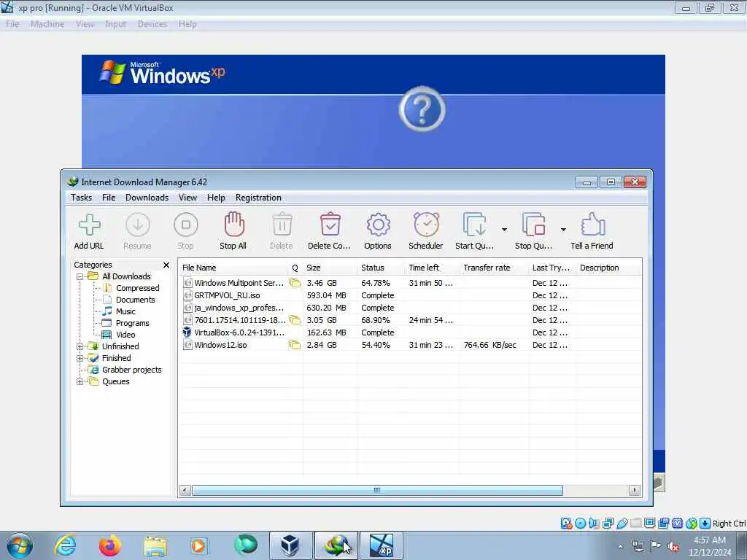Click the Stop All hand icon
The width and height of the screenshot is (747, 560).
pos(234,225)
